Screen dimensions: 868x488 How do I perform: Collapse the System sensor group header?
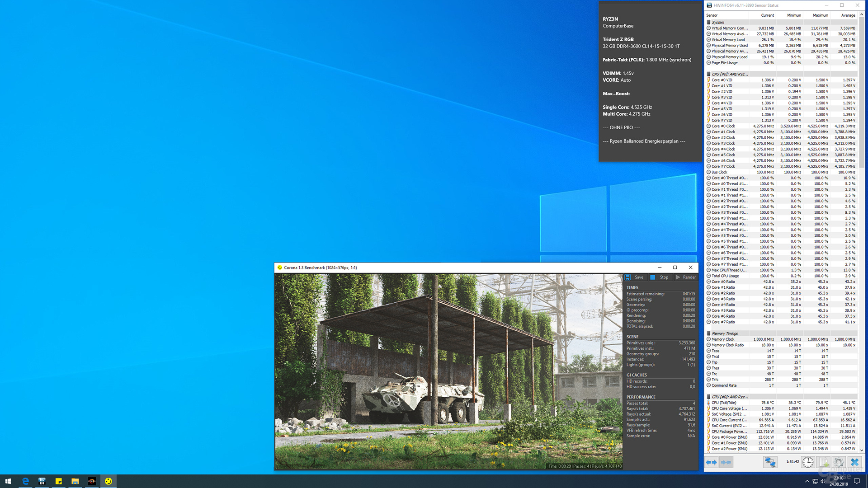coord(717,22)
